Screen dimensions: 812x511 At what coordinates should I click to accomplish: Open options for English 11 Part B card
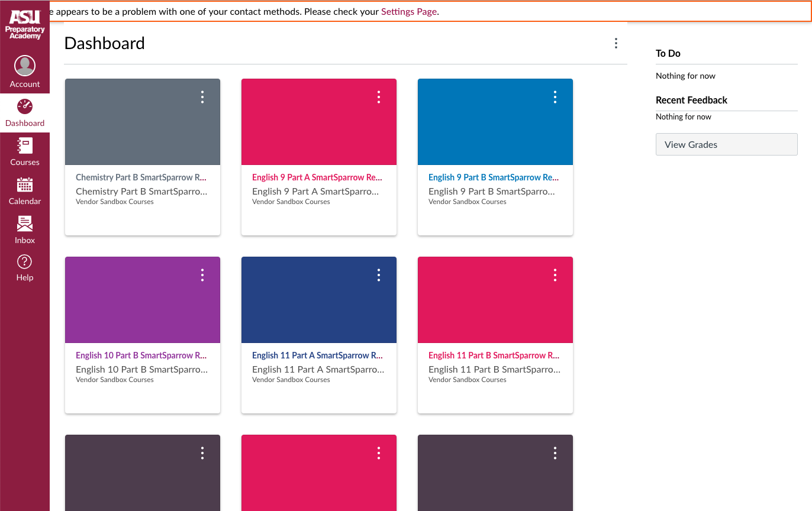pyautogui.click(x=555, y=275)
